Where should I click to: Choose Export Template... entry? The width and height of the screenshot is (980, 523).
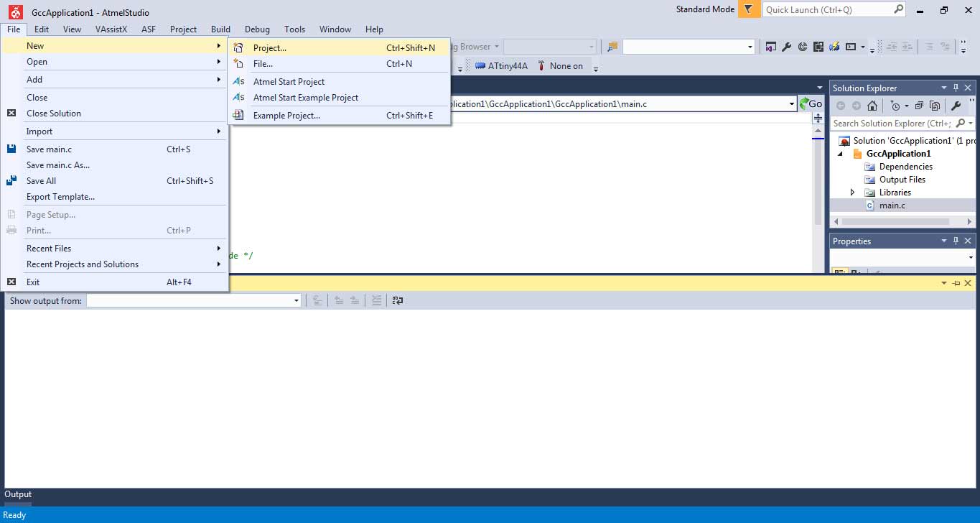pos(114,196)
